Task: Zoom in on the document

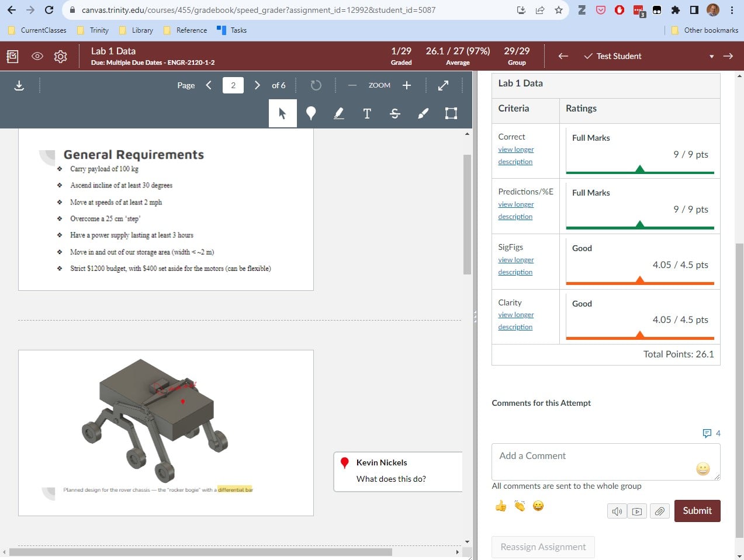Action: pos(407,85)
